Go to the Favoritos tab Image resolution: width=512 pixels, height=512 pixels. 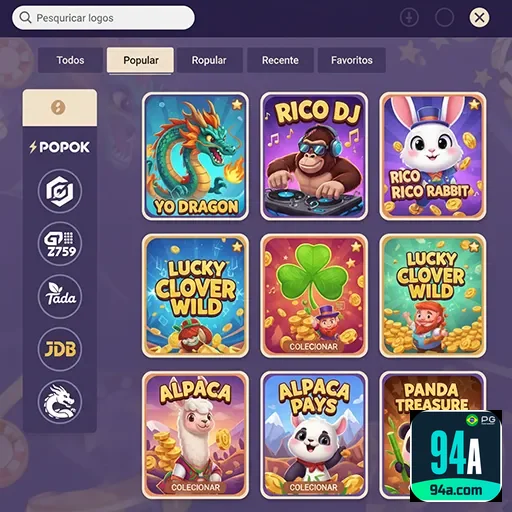pos(352,60)
